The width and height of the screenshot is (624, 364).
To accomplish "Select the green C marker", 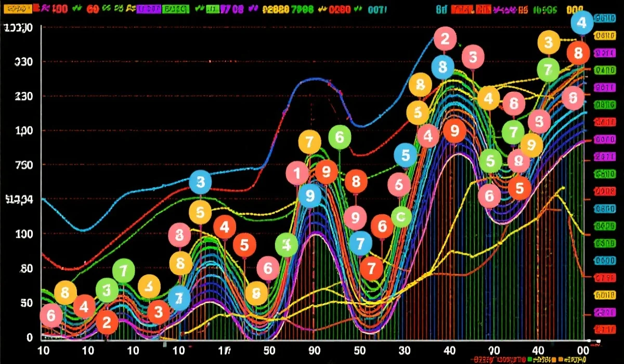I will (x=401, y=216).
